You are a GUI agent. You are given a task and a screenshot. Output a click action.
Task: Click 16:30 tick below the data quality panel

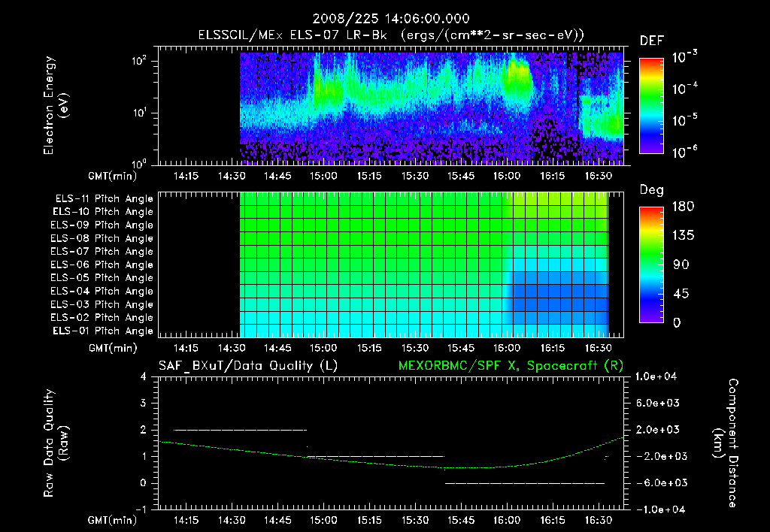598,520
